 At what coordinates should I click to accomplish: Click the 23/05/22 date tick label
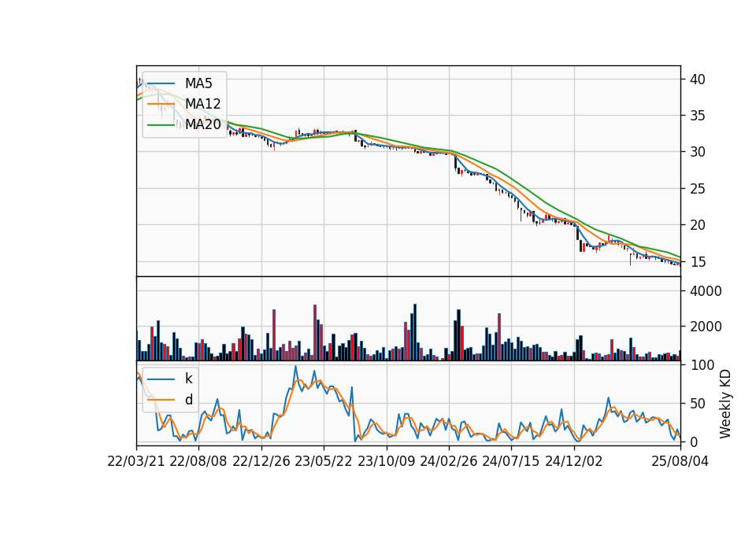coord(324,461)
